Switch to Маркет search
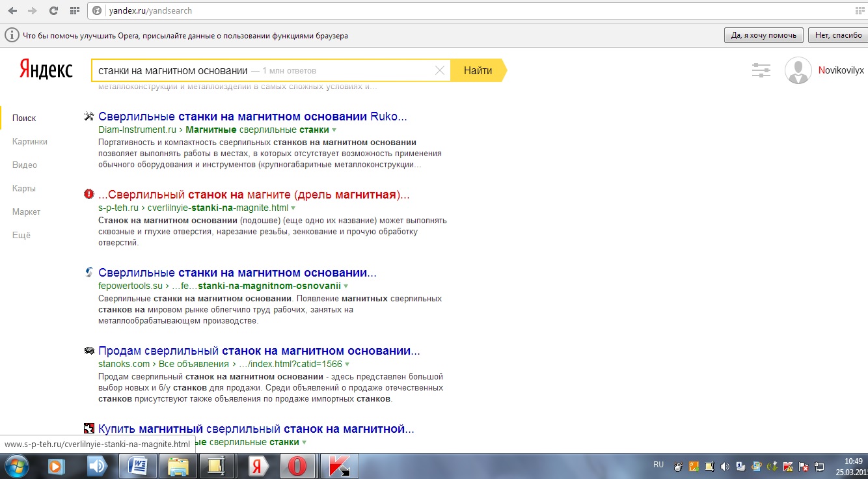 (26, 212)
